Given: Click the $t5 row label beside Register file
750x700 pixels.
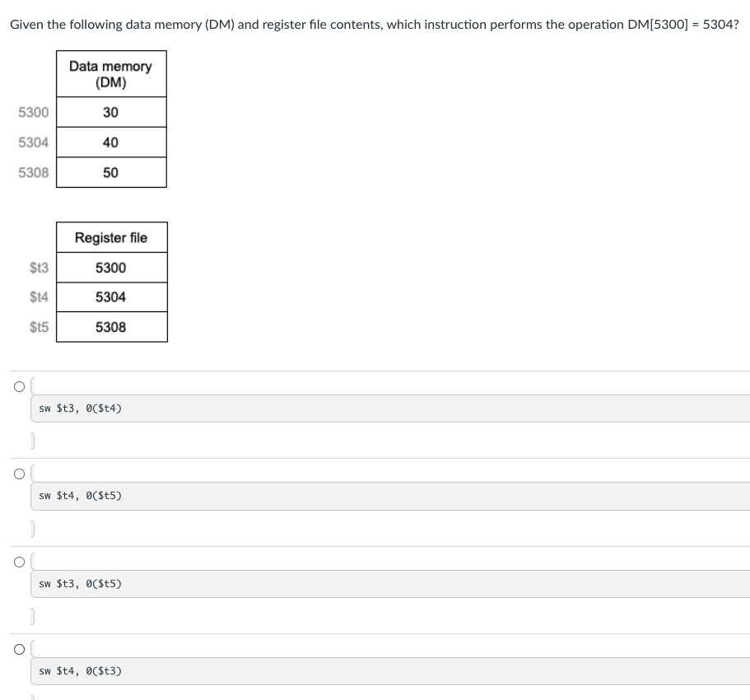Looking at the screenshot, I should tap(39, 327).
